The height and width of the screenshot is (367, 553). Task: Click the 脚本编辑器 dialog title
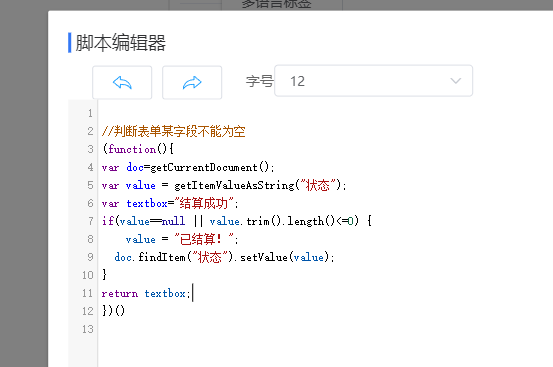point(121,43)
